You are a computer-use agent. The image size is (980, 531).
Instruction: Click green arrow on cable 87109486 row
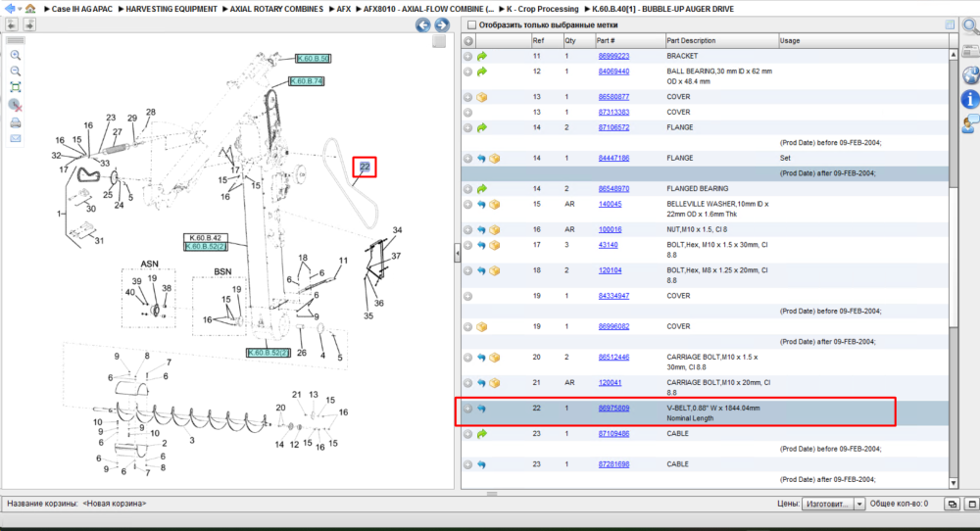click(x=482, y=434)
